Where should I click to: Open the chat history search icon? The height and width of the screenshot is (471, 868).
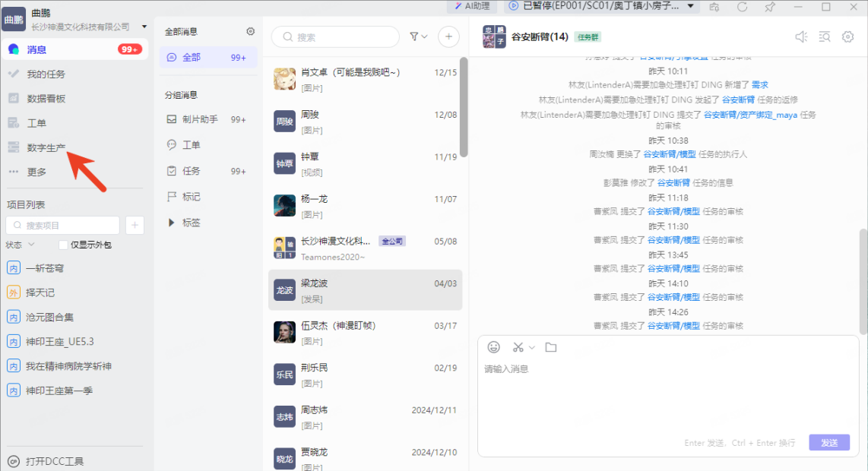pos(825,36)
